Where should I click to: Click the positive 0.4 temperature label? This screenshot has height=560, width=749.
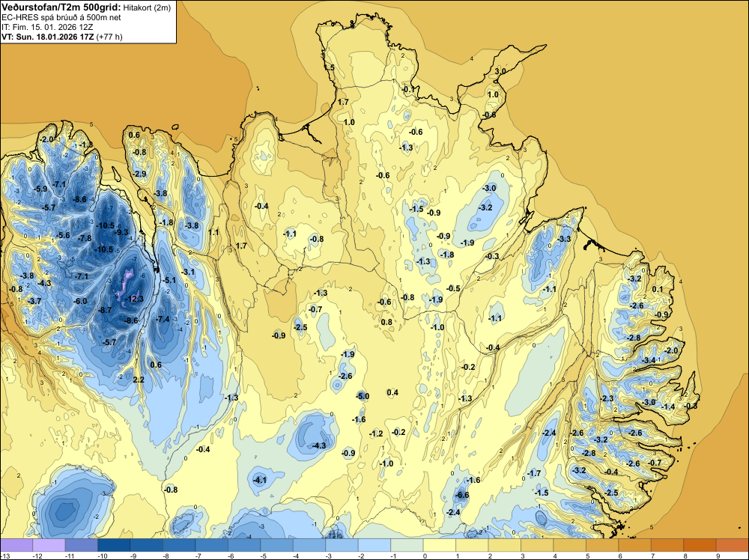click(392, 393)
